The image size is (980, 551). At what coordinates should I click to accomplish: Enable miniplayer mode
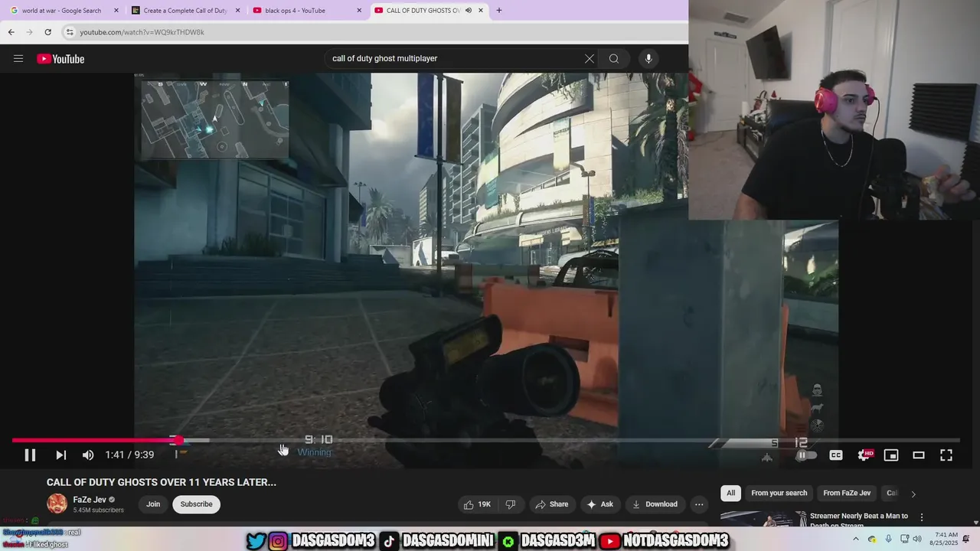(x=891, y=455)
